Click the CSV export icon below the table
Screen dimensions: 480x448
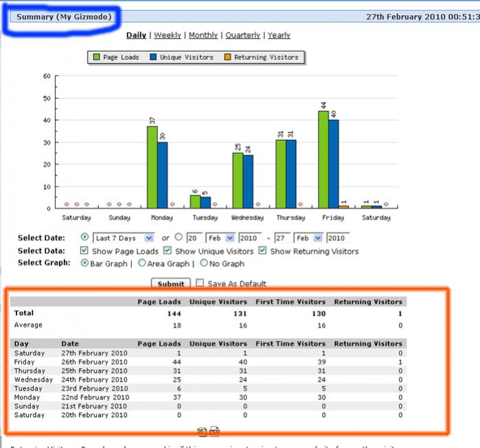pos(214,431)
